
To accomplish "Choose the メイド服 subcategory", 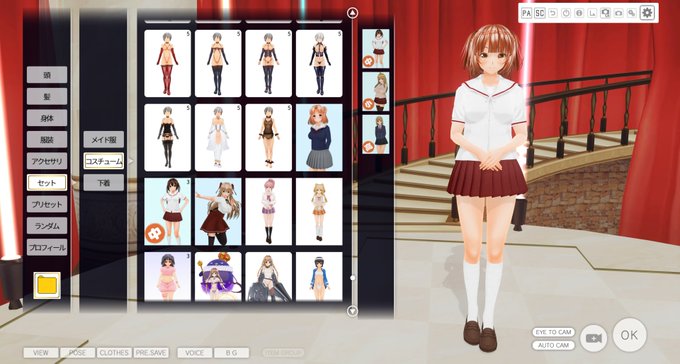I will point(104,139).
